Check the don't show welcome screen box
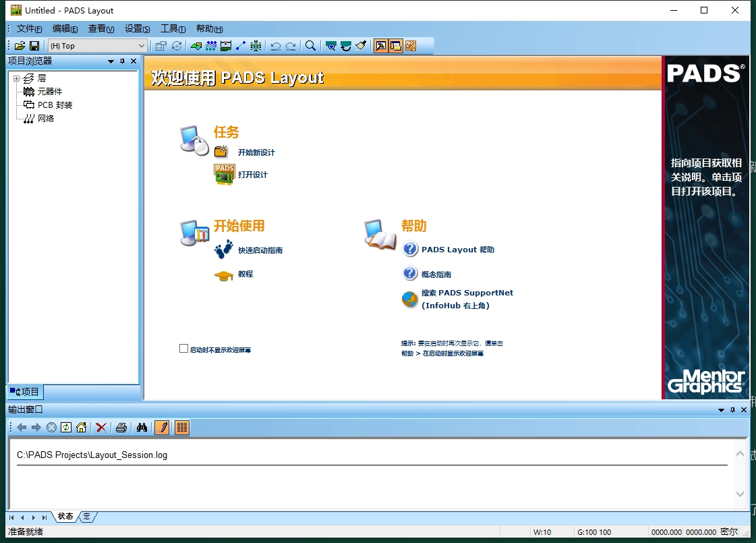 coord(183,349)
